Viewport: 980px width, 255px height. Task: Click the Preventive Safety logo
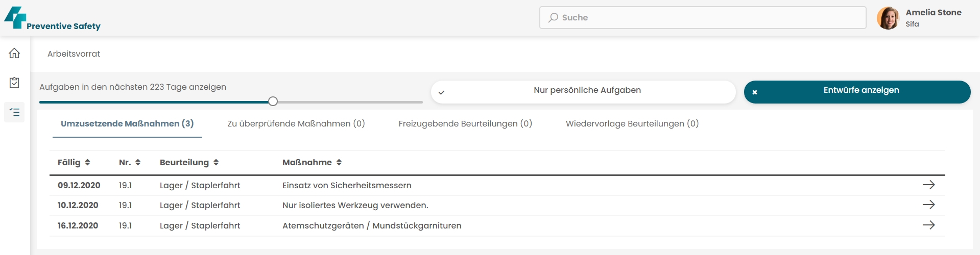coord(52,18)
